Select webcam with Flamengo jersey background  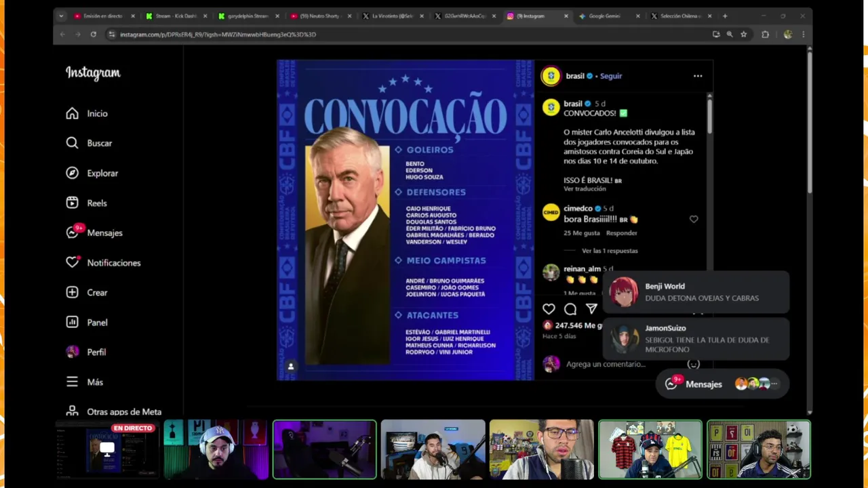point(650,449)
